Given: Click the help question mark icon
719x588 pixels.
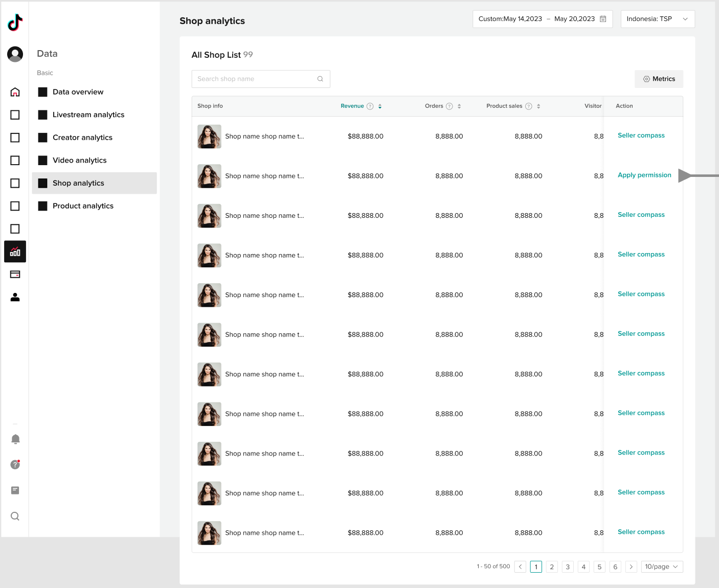Looking at the screenshot, I should 15,464.
